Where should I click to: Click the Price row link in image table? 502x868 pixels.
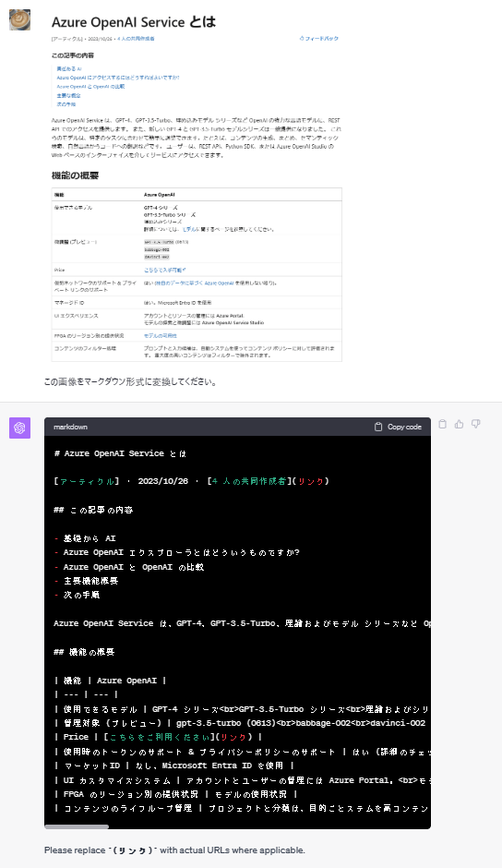tap(165, 271)
